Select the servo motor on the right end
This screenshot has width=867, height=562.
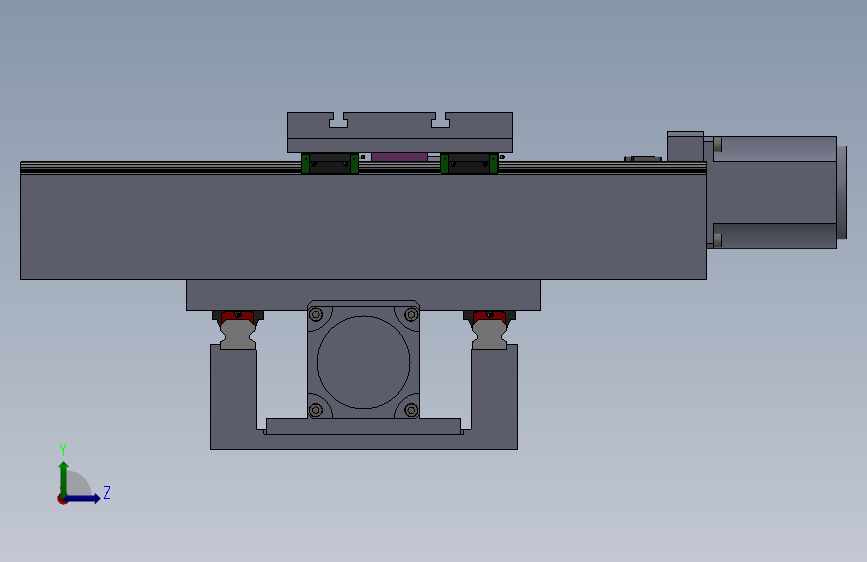(774, 192)
